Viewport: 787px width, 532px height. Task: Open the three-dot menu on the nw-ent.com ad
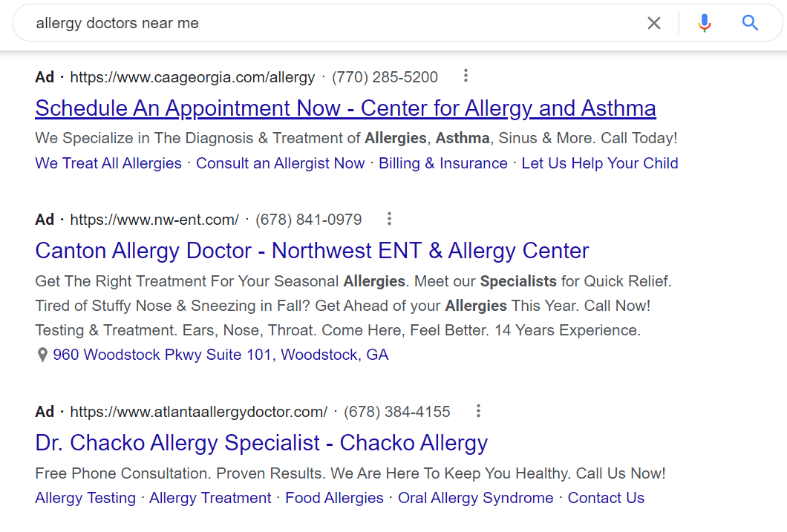coord(389,219)
